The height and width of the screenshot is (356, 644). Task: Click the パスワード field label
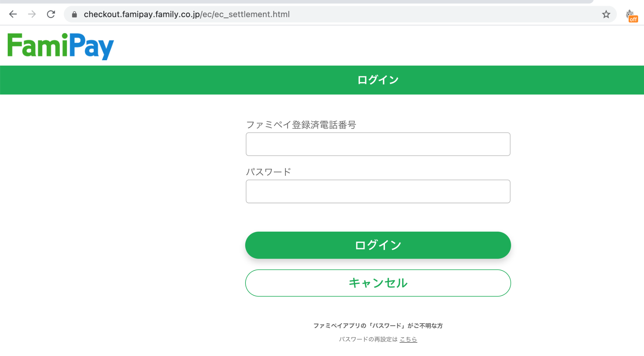[x=268, y=172]
